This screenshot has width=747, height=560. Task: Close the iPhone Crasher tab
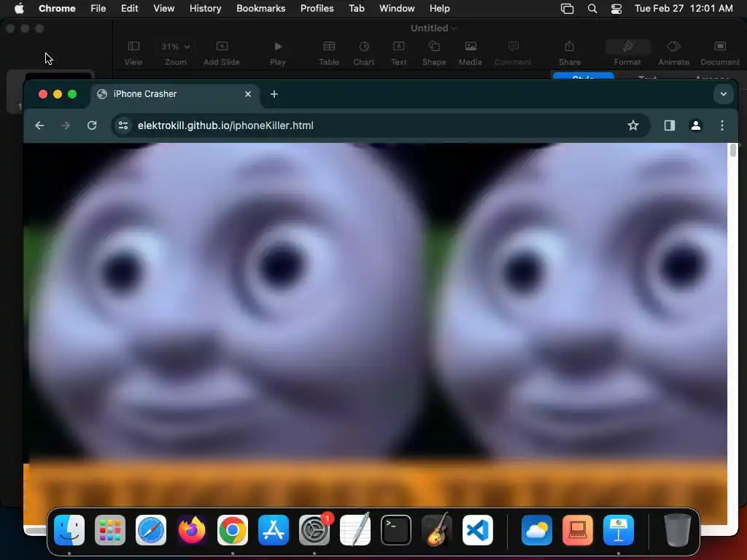(248, 94)
